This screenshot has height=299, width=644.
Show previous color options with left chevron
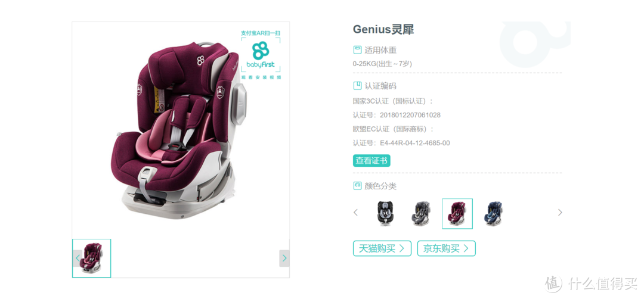(x=355, y=213)
